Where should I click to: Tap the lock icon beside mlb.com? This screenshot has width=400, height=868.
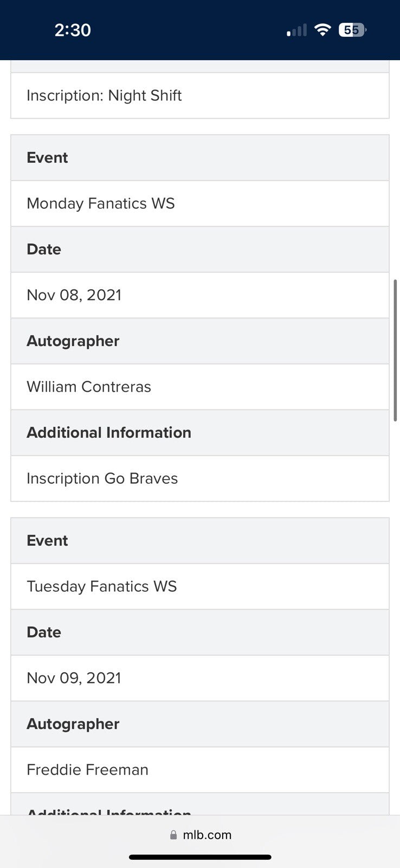(x=173, y=835)
